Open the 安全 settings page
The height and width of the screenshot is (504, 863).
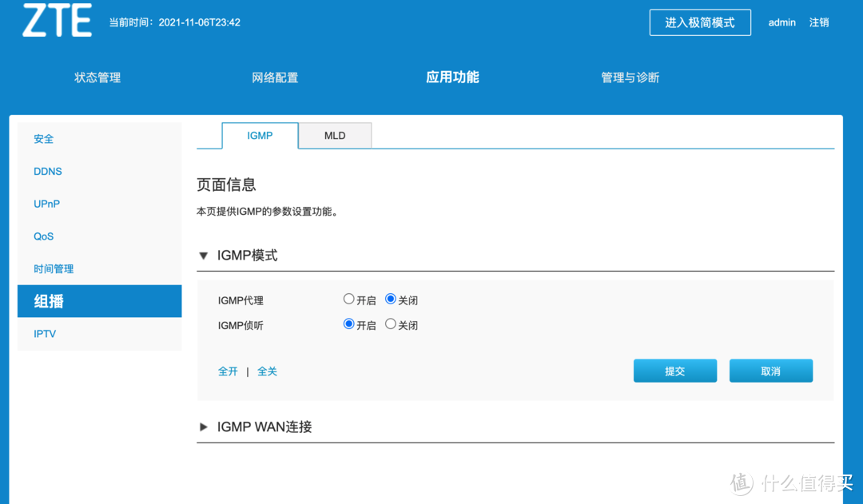[43, 138]
